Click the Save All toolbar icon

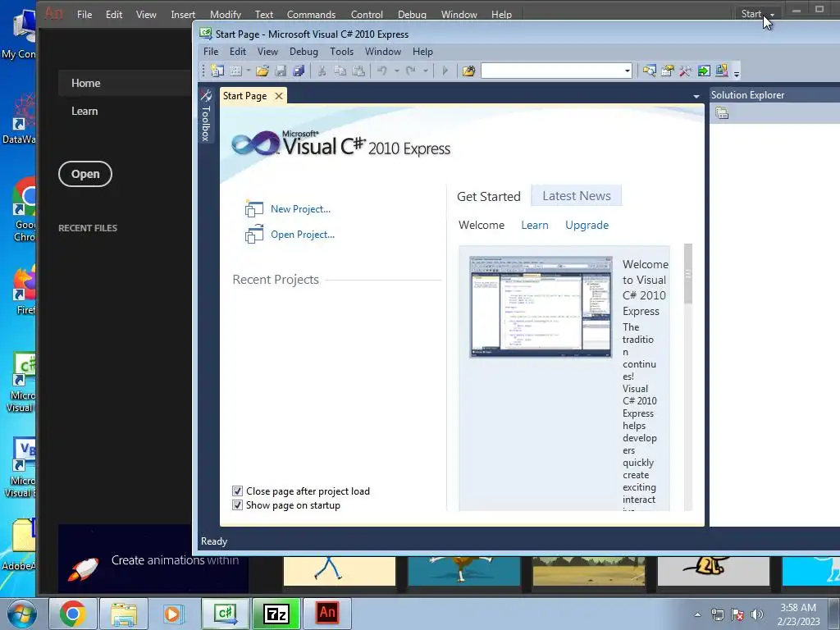coord(299,71)
